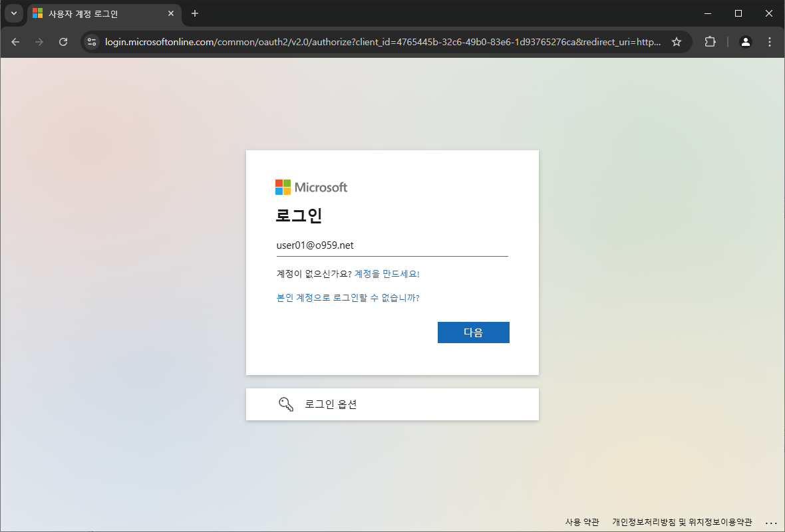Open site information icon in address bar
Viewport: 785px width, 532px height.
(92, 42)
